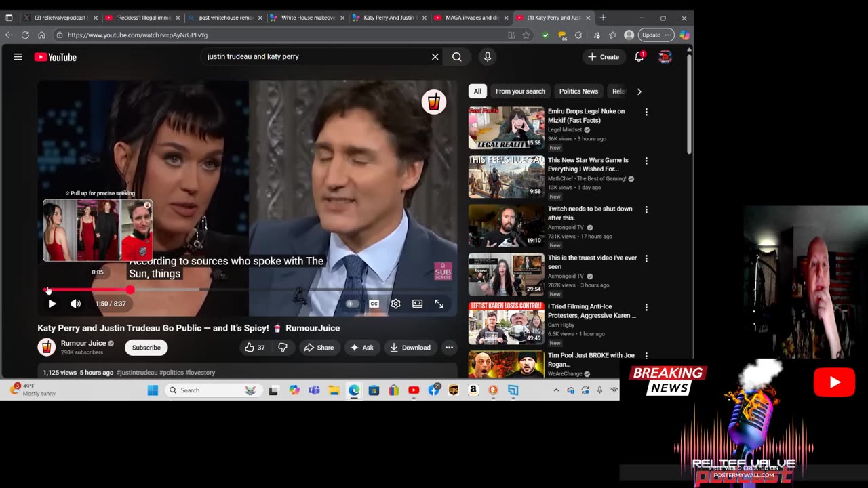
Task: Add this page to favorites star
Action: point(526,35)
